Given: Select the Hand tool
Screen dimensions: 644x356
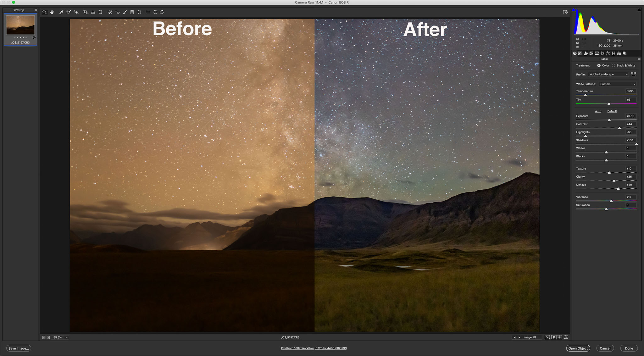Looking at the screenshot, I should [52, 12].
